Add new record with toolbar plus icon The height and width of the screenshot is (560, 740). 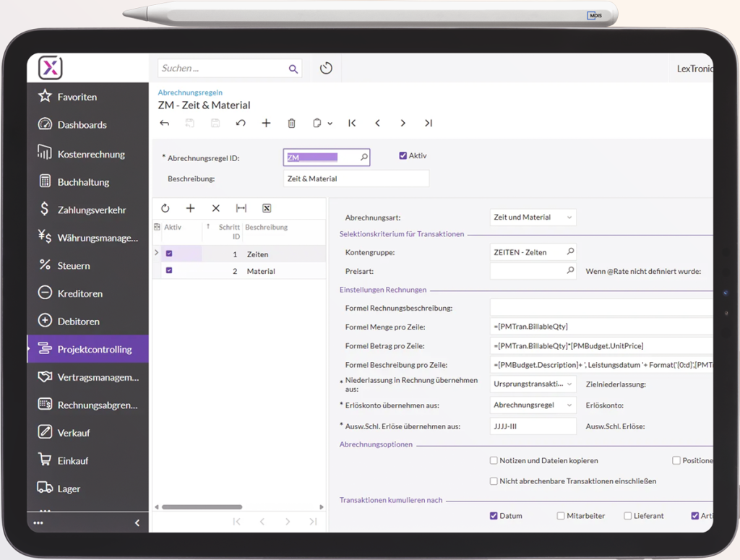point(266,124)
